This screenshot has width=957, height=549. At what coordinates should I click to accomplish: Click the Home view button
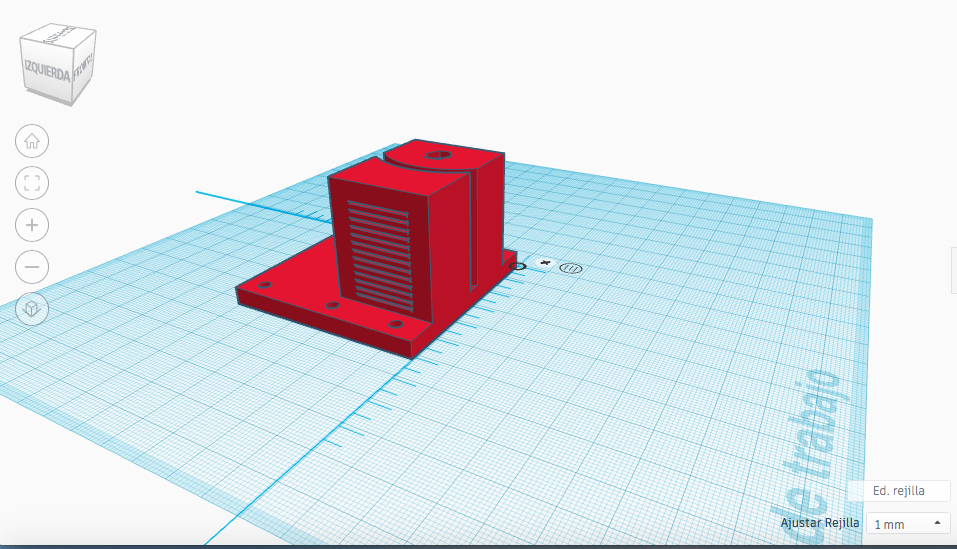click(32, 141)
